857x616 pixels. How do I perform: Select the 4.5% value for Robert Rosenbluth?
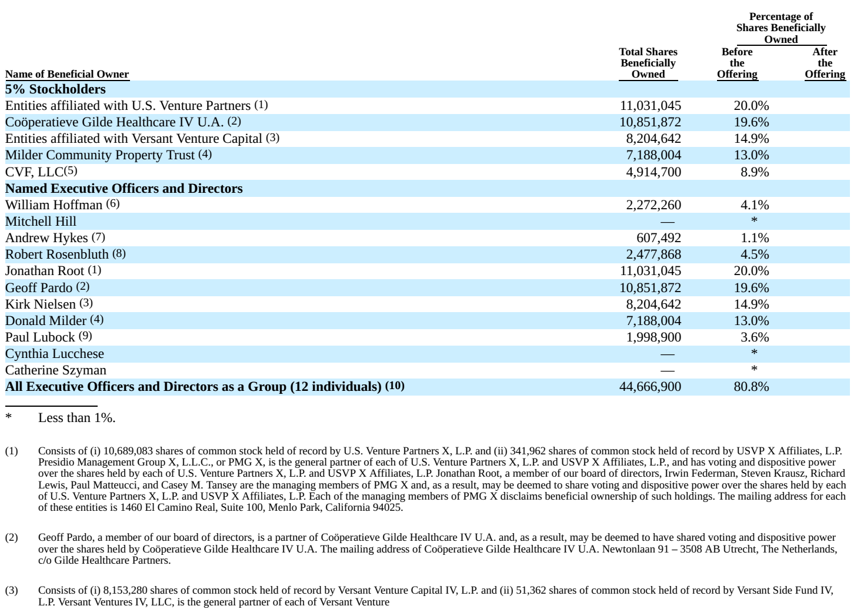[x=755, y=255]
